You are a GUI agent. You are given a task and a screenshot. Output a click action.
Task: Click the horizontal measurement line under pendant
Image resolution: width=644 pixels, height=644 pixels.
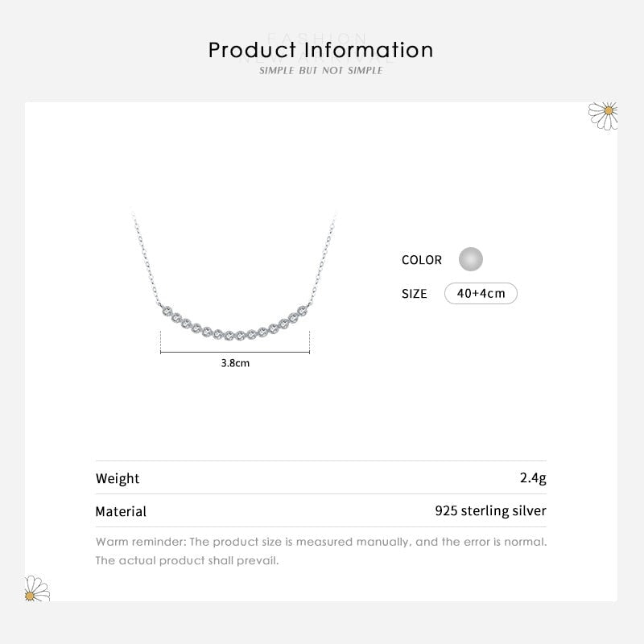tap(235, 350)
